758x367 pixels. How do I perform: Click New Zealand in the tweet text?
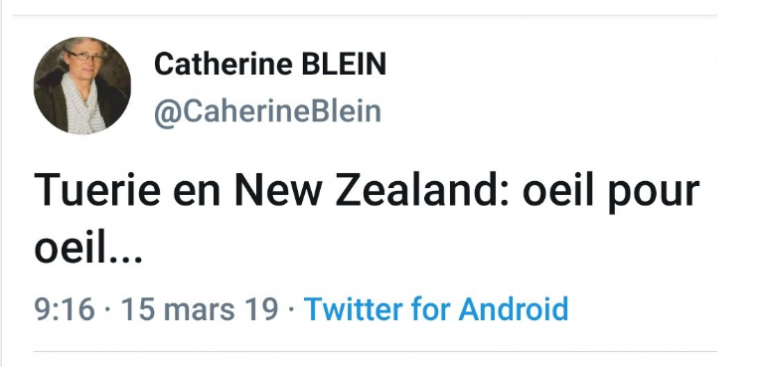[x=371, y=191]
